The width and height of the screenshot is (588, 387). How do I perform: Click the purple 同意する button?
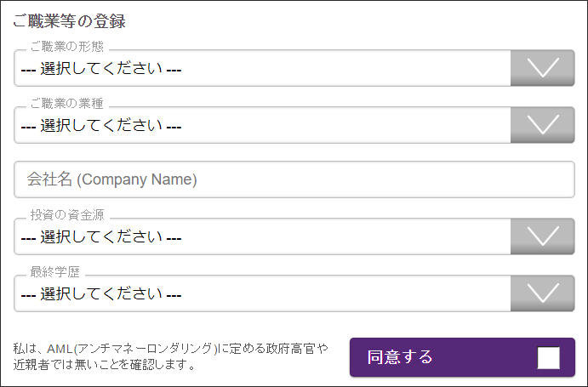point(462,357)
